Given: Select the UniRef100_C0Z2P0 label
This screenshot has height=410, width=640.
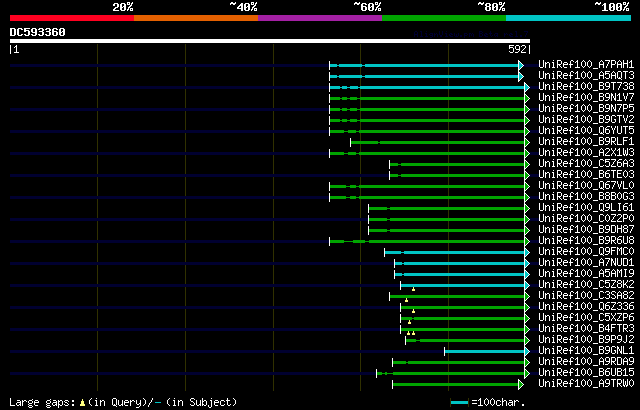Looking at the screenshot, I should (586, 219).
